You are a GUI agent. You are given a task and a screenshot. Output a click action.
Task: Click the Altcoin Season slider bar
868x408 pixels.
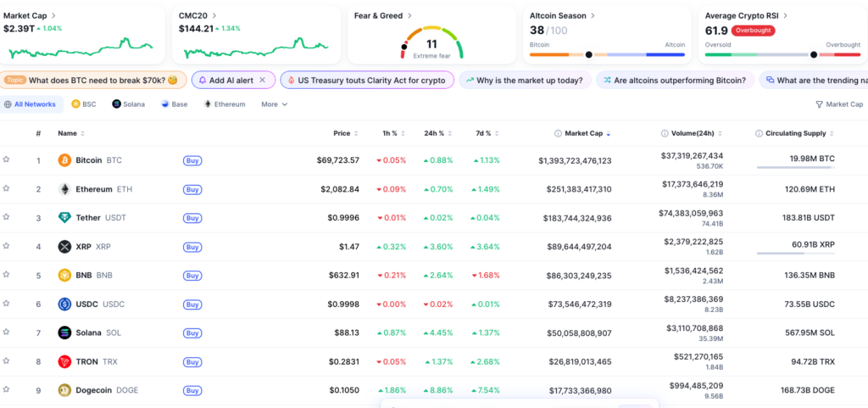coord(607,54)
